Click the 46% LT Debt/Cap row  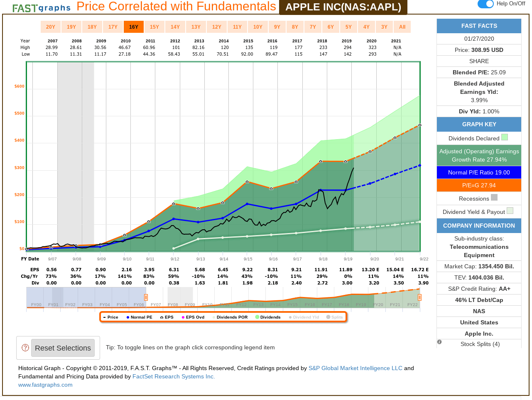(x=479, y=300)
